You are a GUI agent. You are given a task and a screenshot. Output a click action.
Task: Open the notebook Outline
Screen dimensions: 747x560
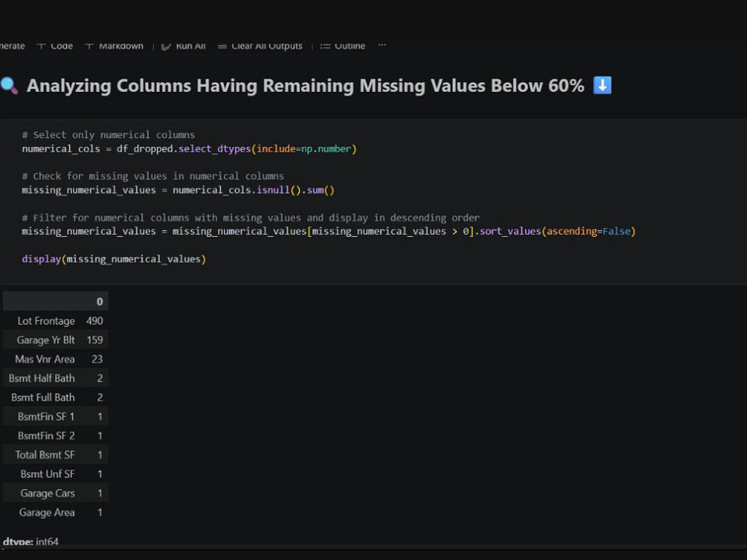(343, 46)
